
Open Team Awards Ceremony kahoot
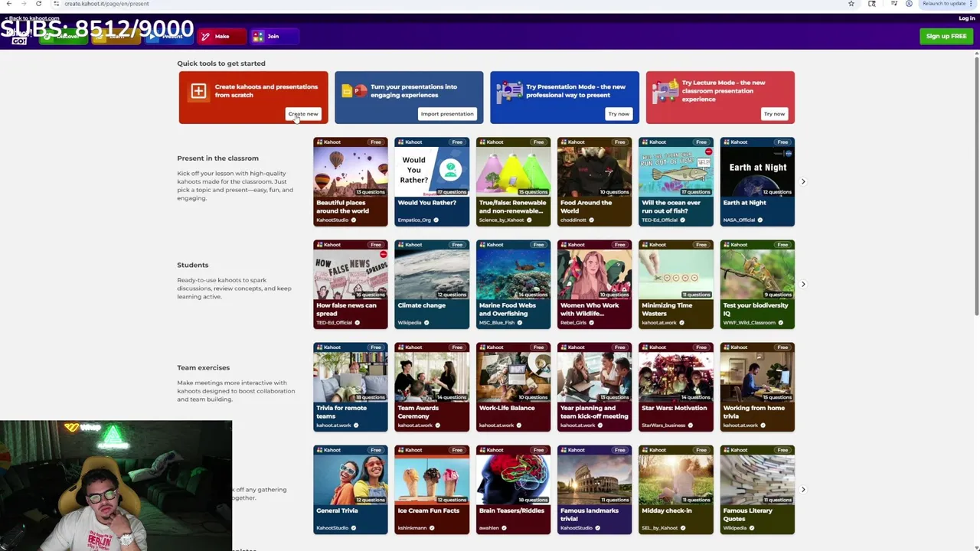pos(432,386)
